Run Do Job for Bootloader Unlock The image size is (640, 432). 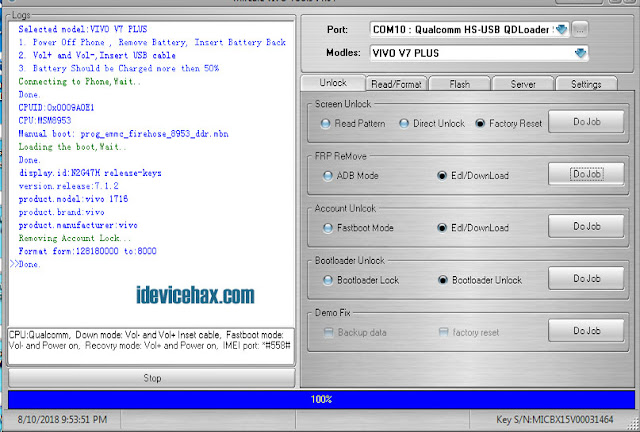[x=586, y=278]
